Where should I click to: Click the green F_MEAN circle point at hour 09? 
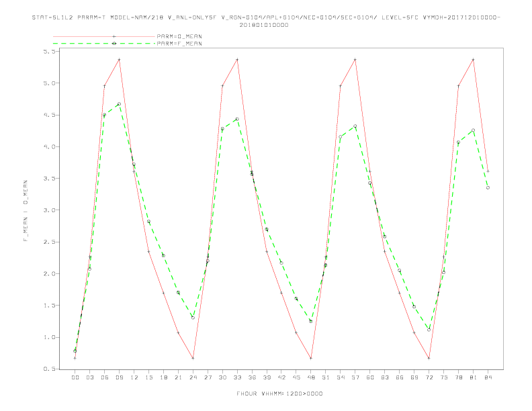coord(119,104)
